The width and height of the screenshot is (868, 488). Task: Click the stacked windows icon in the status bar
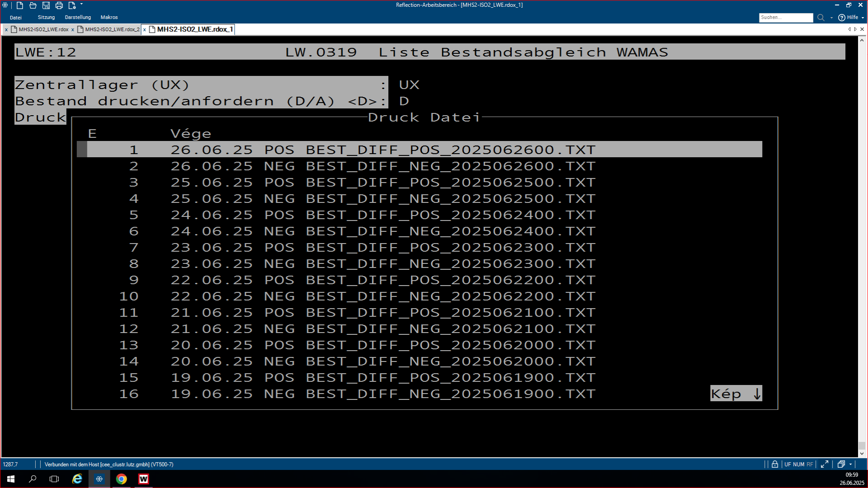coord(841,464)
